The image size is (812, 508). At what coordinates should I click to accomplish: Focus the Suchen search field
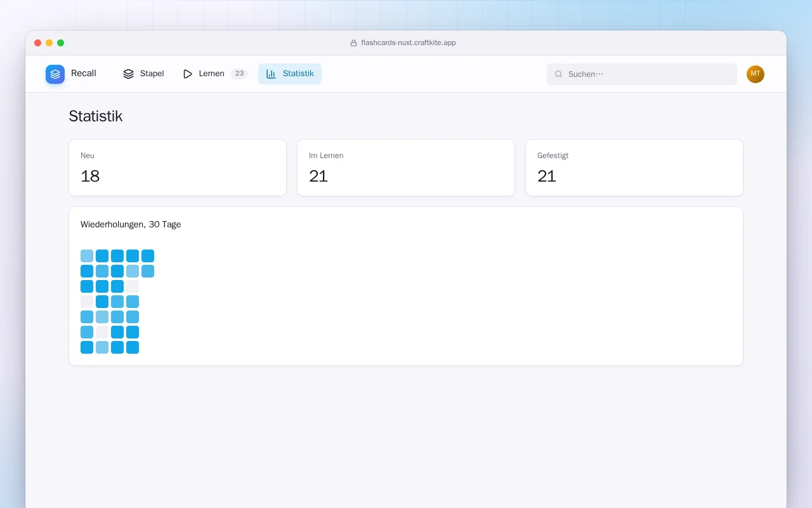tap(642, 74)
